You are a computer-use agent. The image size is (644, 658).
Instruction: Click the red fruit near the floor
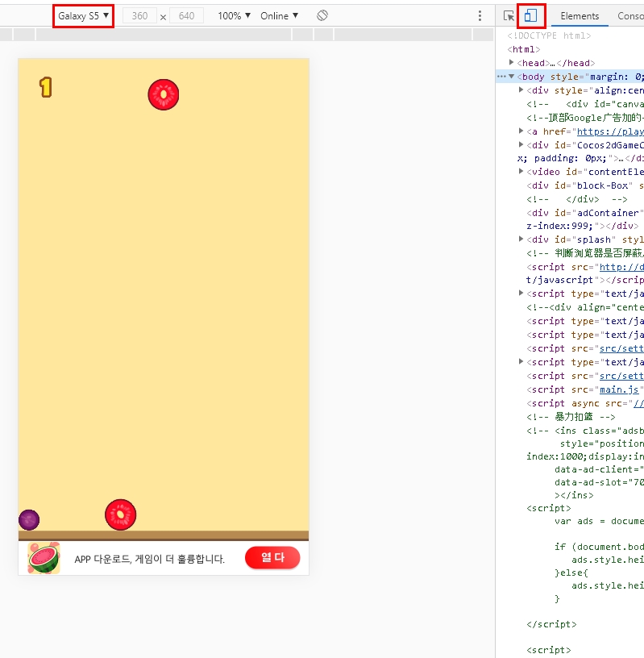(120, 514)
